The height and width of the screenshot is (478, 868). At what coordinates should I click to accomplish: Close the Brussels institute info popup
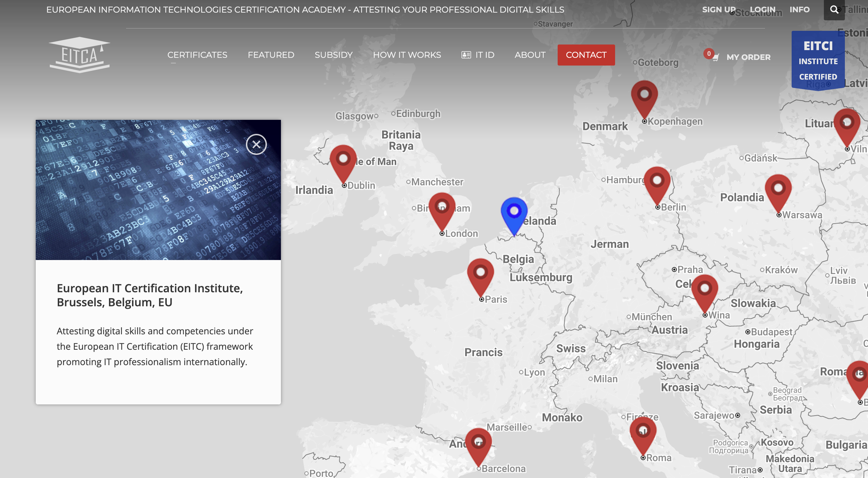click(257, 144)
